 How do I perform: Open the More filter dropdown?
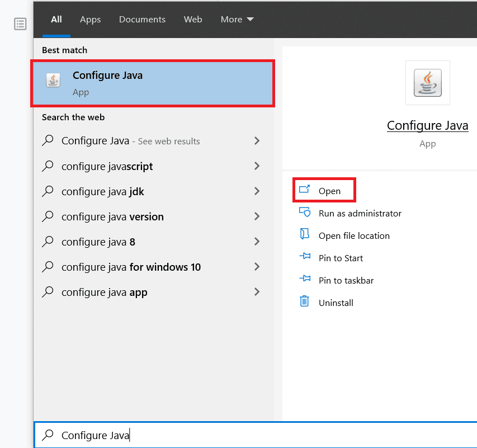237,19
